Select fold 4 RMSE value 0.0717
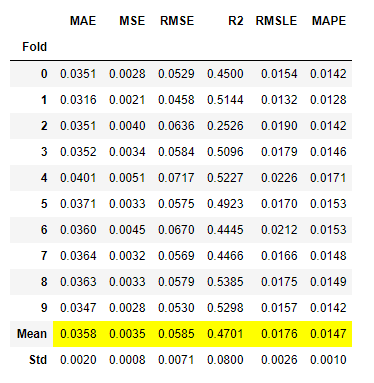 click(176, 178)
